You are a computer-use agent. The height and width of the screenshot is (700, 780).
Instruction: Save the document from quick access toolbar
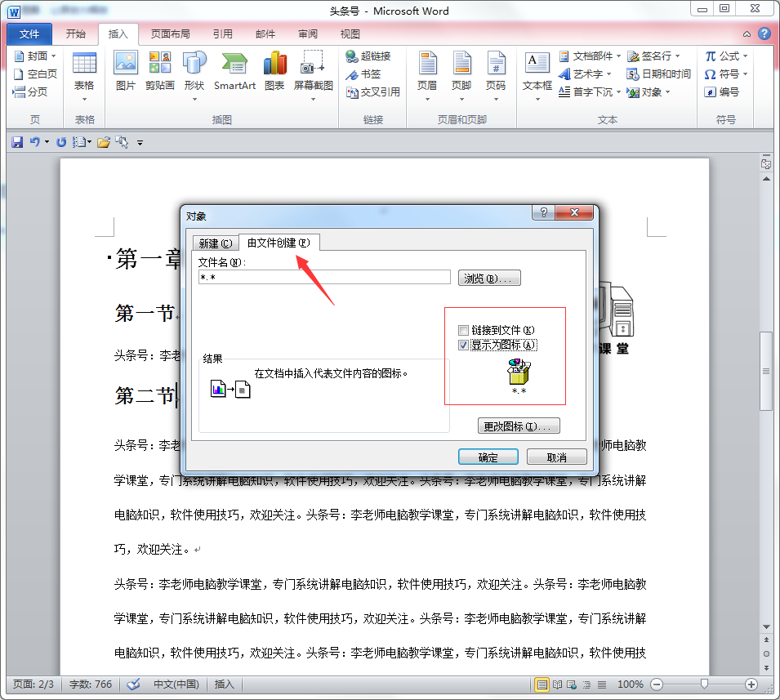click(x=17, y=142)
